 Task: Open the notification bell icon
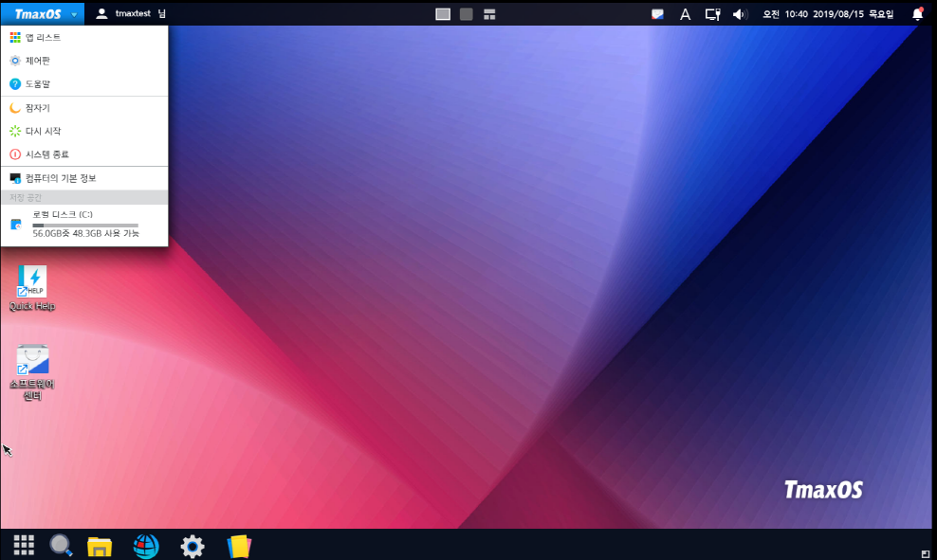(917, 14)
